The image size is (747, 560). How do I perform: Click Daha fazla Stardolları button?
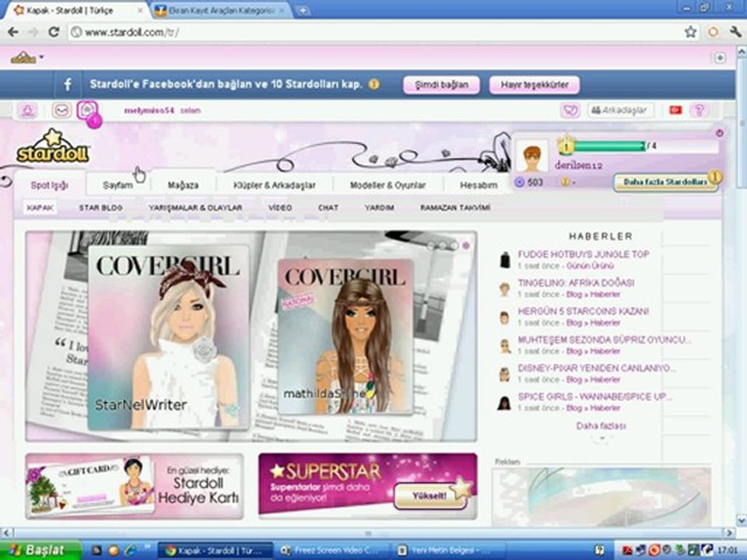(x=665, y=182)
